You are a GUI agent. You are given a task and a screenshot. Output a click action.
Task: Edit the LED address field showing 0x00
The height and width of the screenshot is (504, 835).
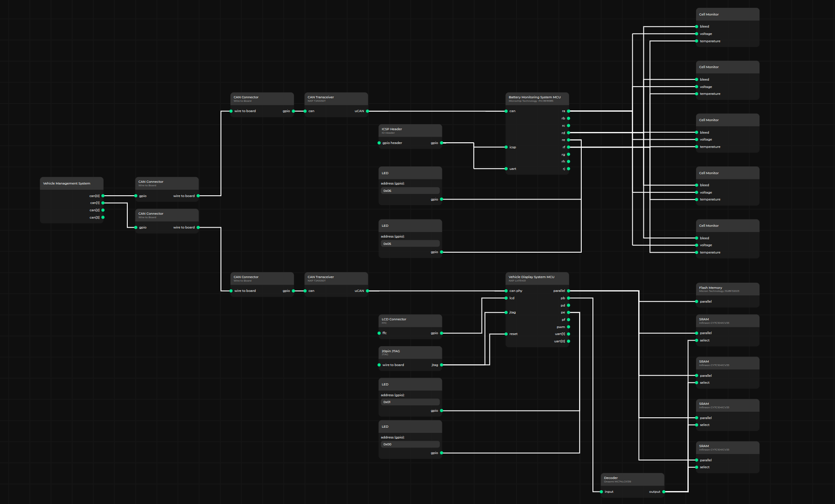[410, 444]
